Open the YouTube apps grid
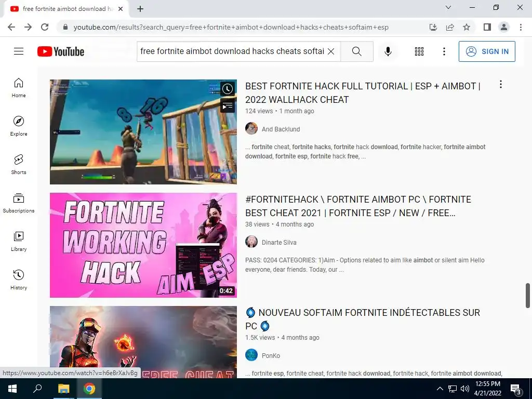 point(419,51)
